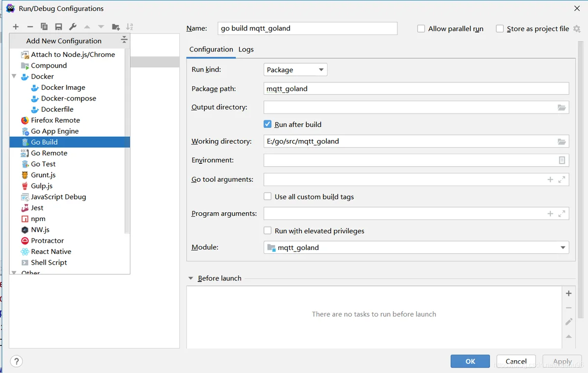This screenshot has height=373, width=588.
Task: Click the Move Up arrow in toolbar
Action: 87,27
